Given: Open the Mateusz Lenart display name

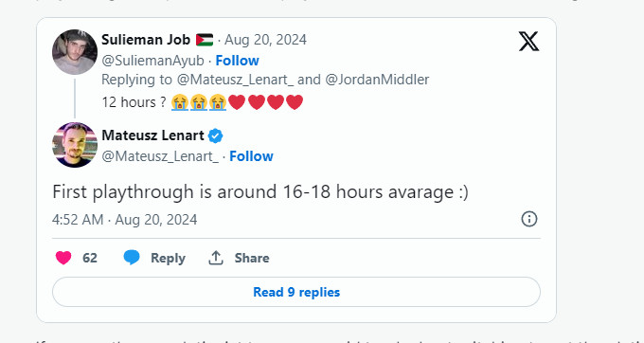Looking at the screenshot, I should click(x=152, y=135).
